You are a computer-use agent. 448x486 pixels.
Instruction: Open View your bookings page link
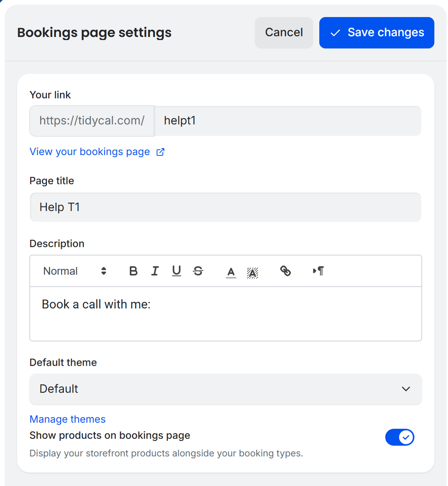(x=90, y=151)
